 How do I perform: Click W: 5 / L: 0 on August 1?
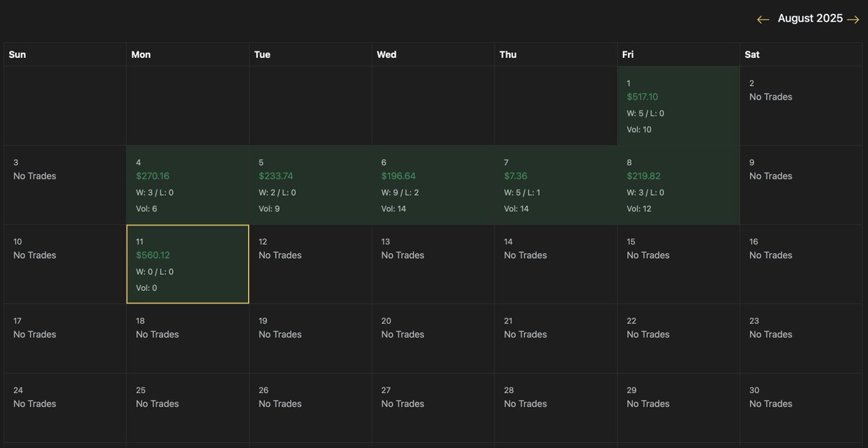pyautogui.click(x=645, y=113)
